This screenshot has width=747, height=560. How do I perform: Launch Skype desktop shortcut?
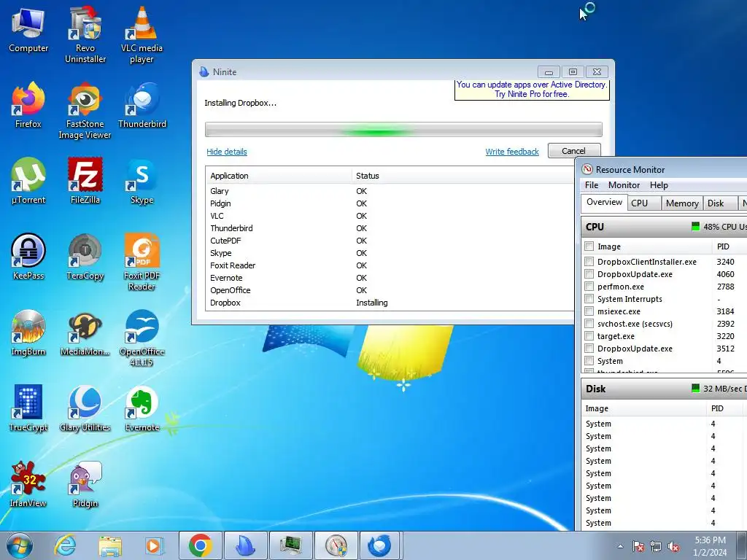(x=142, y=182)
